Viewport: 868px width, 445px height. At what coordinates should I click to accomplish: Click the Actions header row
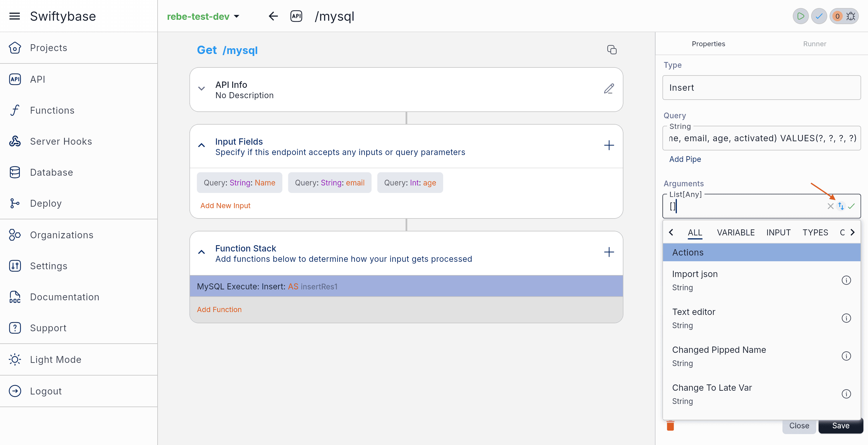point(762,253)
